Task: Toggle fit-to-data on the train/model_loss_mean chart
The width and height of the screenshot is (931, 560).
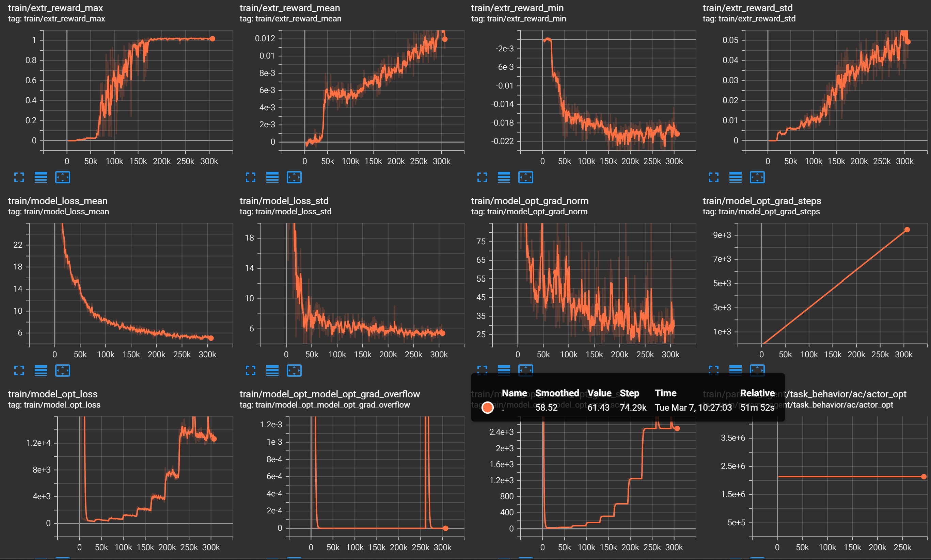Action: point(63,370)
